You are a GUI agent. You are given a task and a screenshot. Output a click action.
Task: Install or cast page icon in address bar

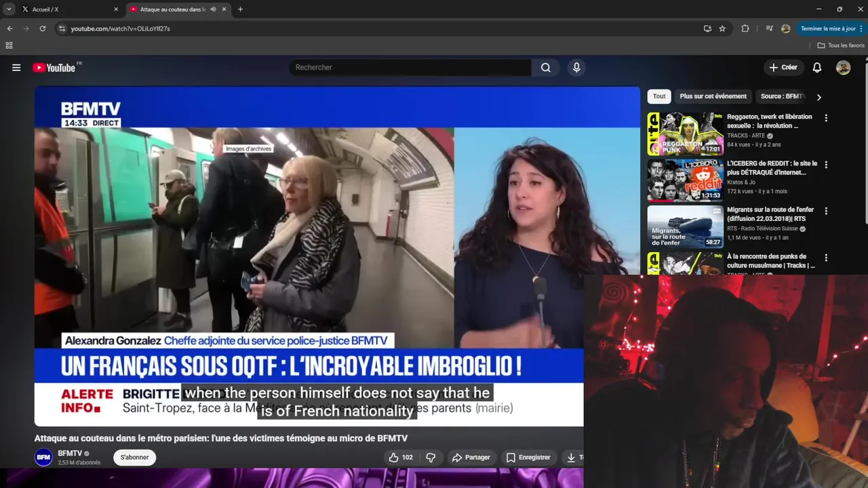[707, 28]
